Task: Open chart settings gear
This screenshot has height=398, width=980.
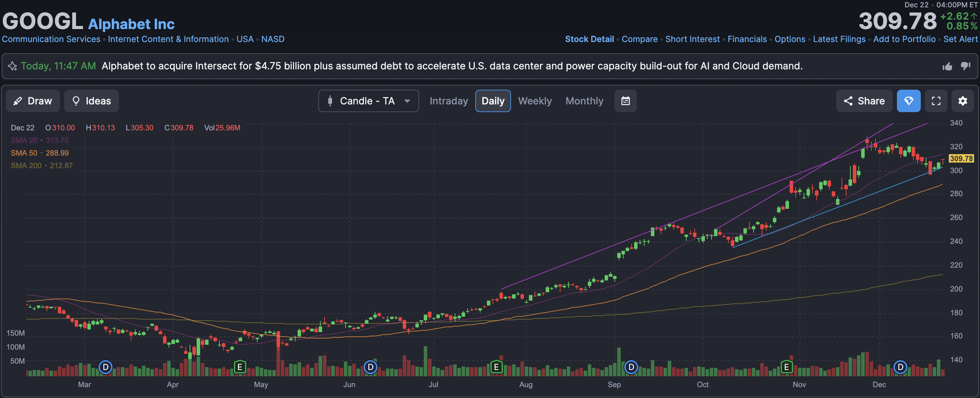Action: pyautogui.click(x=962, y=101)
